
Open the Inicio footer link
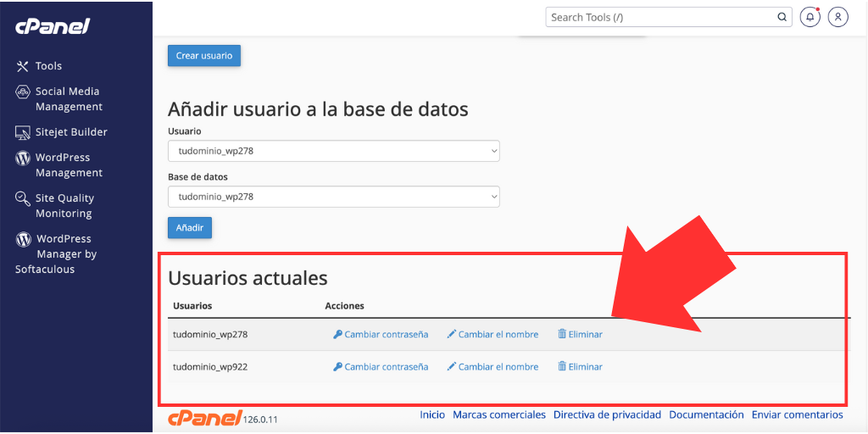432,415
